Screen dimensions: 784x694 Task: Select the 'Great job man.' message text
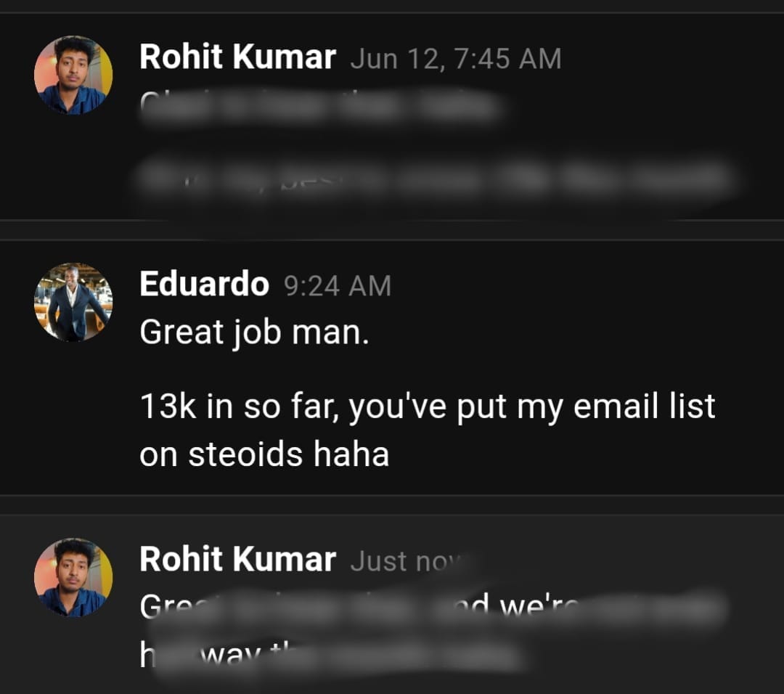[x=255, y=332]
